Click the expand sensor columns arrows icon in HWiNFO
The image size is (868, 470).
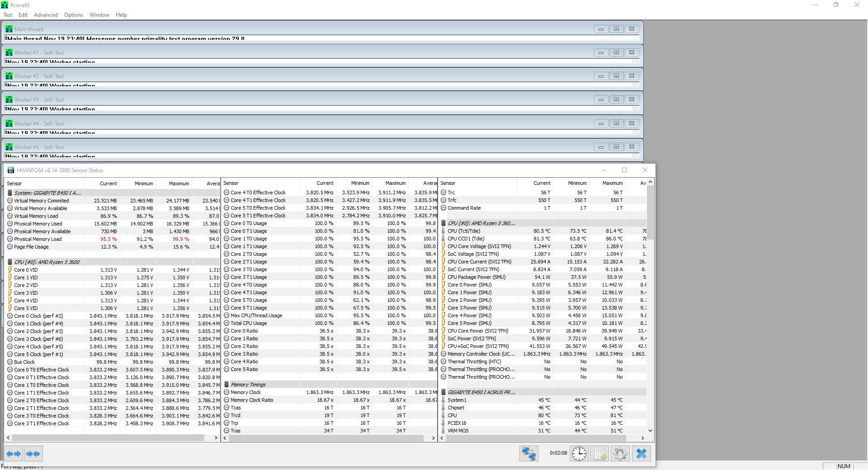(x=14, y=454)
